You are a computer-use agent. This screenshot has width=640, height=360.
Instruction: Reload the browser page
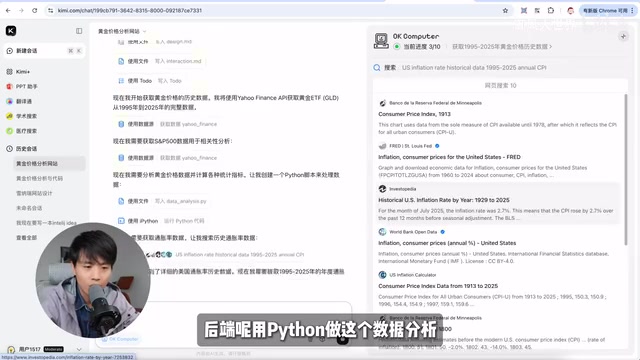35,11
